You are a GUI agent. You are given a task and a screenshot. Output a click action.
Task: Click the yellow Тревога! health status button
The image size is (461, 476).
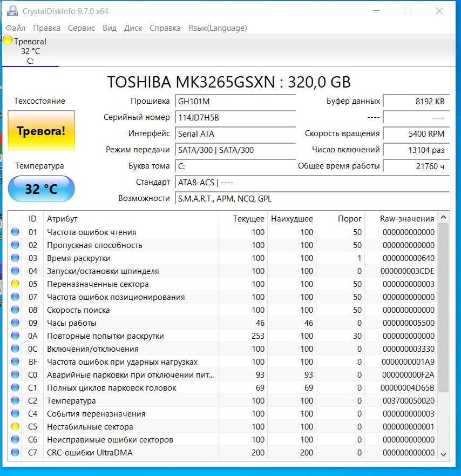pyautogui.click(x=41, y=131)
